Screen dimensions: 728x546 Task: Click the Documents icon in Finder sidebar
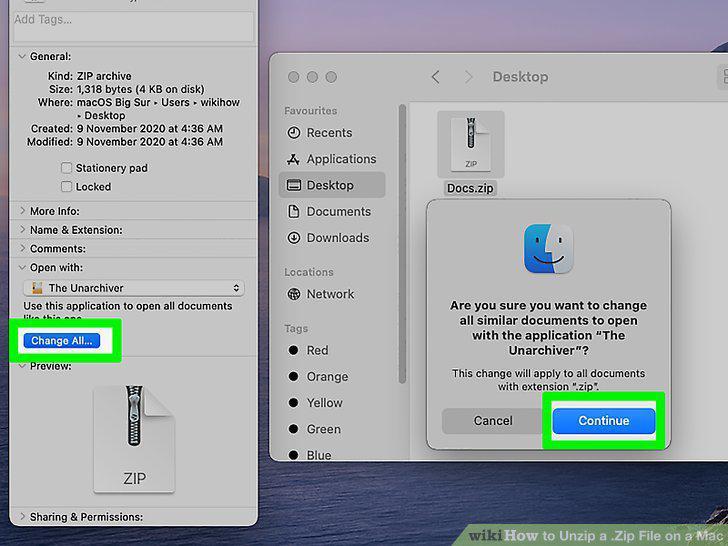(294, 212)
